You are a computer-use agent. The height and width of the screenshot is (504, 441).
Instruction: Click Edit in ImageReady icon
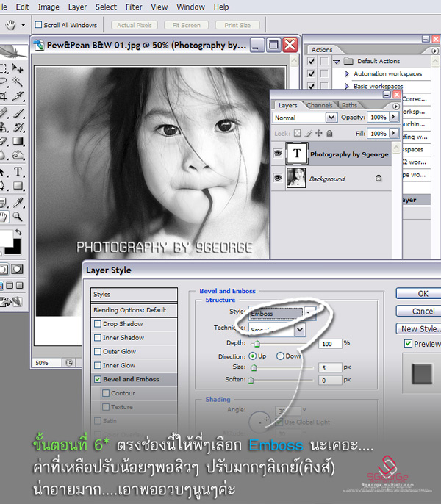coord(11,301)
